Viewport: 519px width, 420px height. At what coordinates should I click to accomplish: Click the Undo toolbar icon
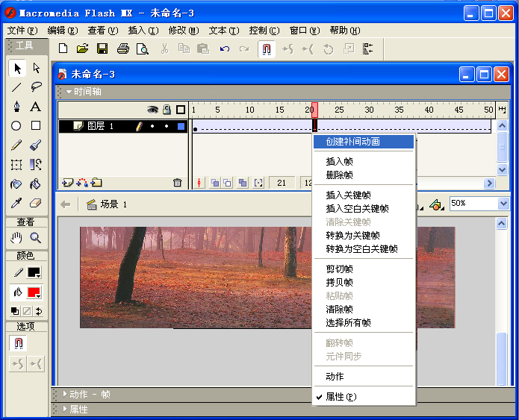tap(225, 49)
